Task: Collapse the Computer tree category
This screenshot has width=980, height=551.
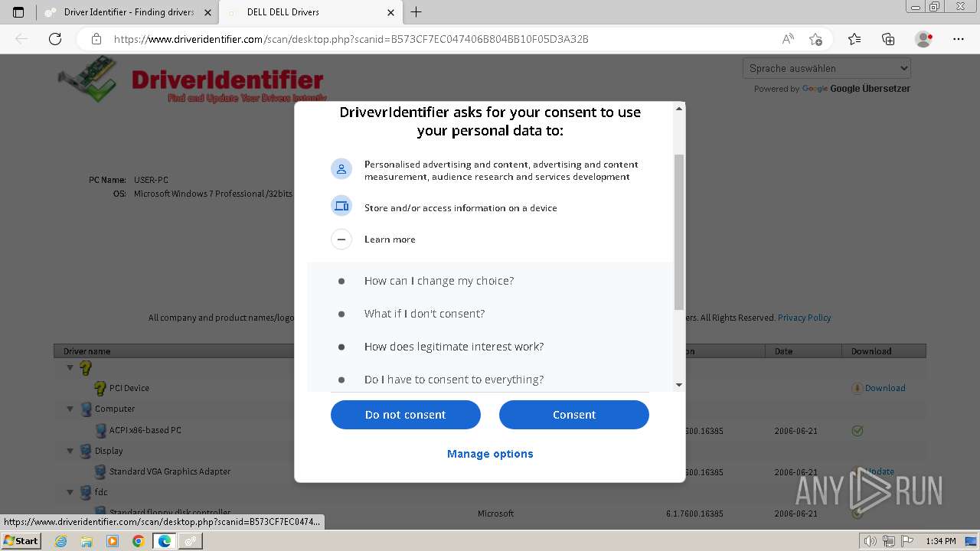Action: (70, 409)
